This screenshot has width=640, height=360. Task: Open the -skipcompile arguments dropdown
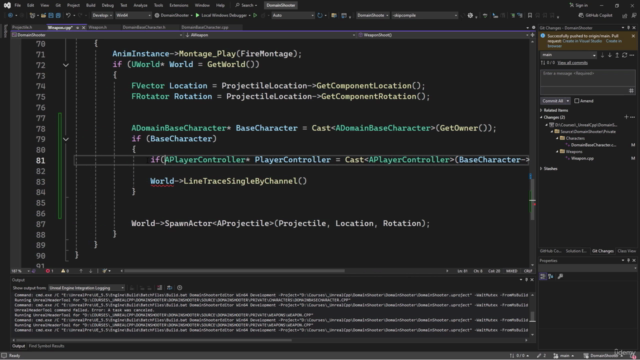click(424, 16)
